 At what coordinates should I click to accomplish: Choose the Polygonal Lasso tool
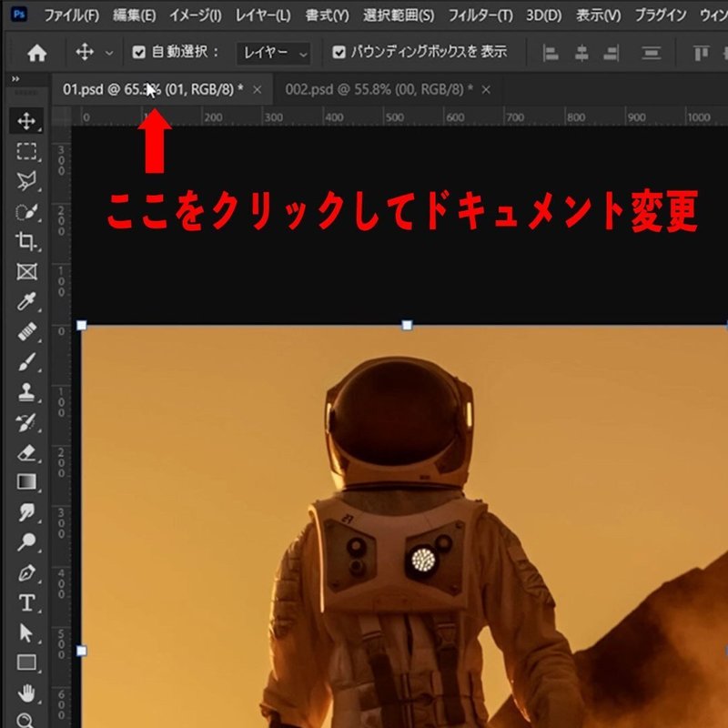[26, 181]
